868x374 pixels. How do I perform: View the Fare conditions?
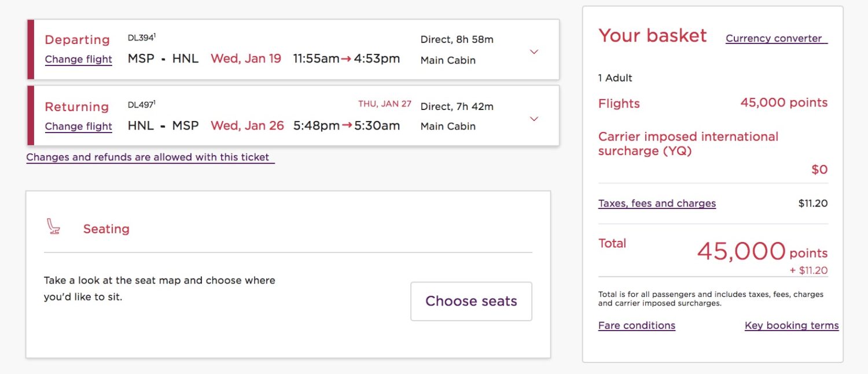coord(636,325)
